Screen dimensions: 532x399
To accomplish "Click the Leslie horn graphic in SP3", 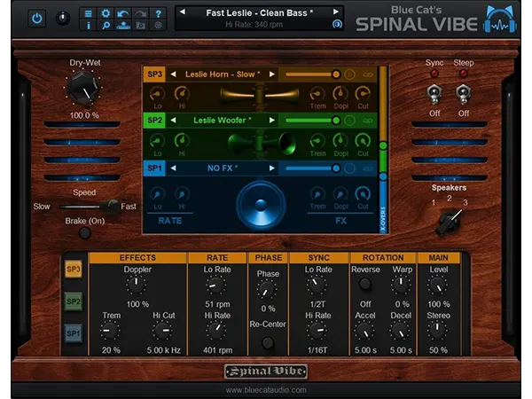I will [x=260, y=95].
